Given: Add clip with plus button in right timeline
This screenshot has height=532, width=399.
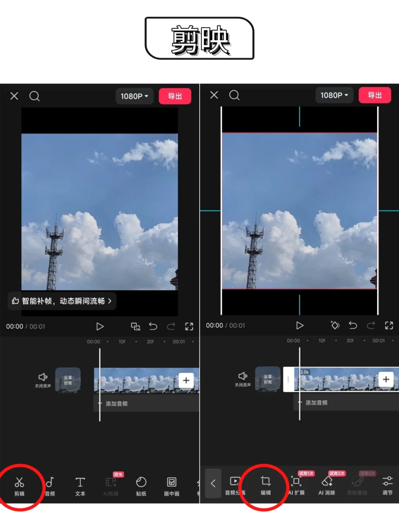Looking at the screenshot, I should coord(386,379).
